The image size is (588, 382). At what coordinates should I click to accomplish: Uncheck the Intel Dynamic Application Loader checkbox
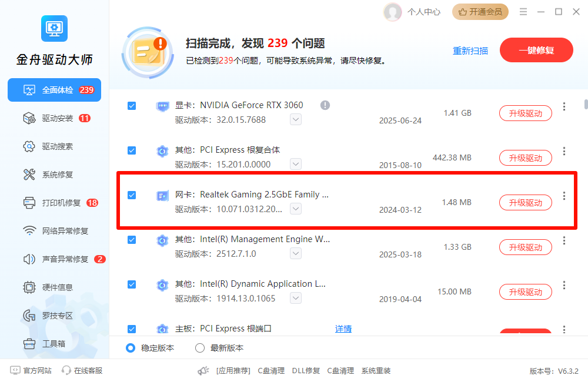click(132, 284)
